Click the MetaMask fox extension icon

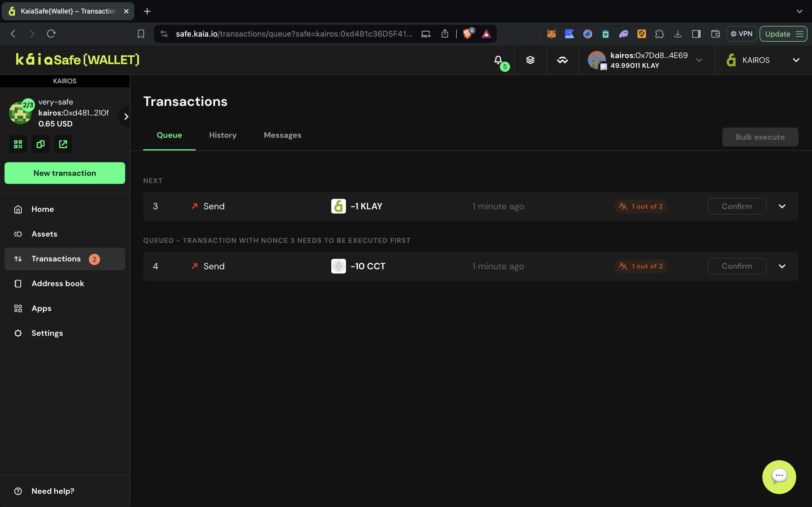tap(551, 34)
